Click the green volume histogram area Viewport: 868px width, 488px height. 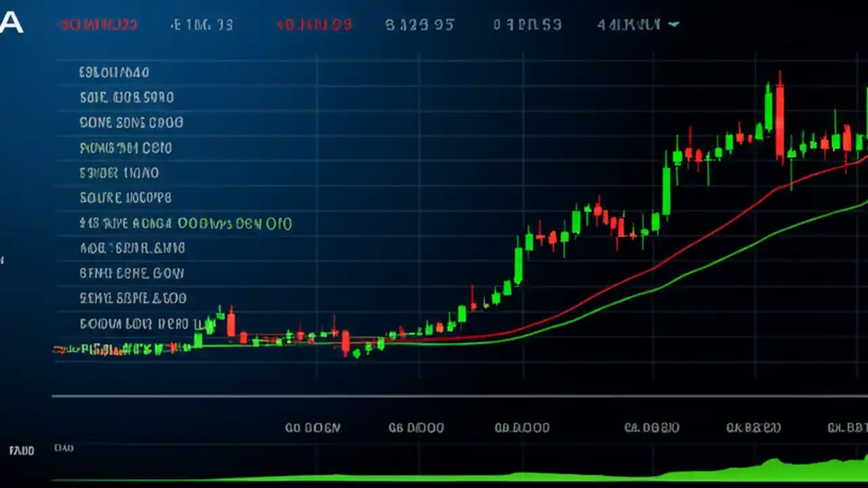(x=610, y=478)
